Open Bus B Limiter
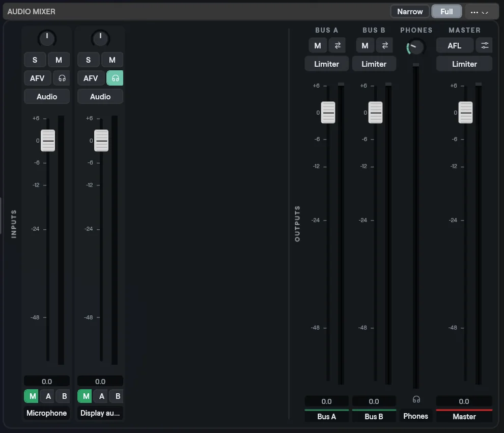504x433 pixels. tap(374, 64)
